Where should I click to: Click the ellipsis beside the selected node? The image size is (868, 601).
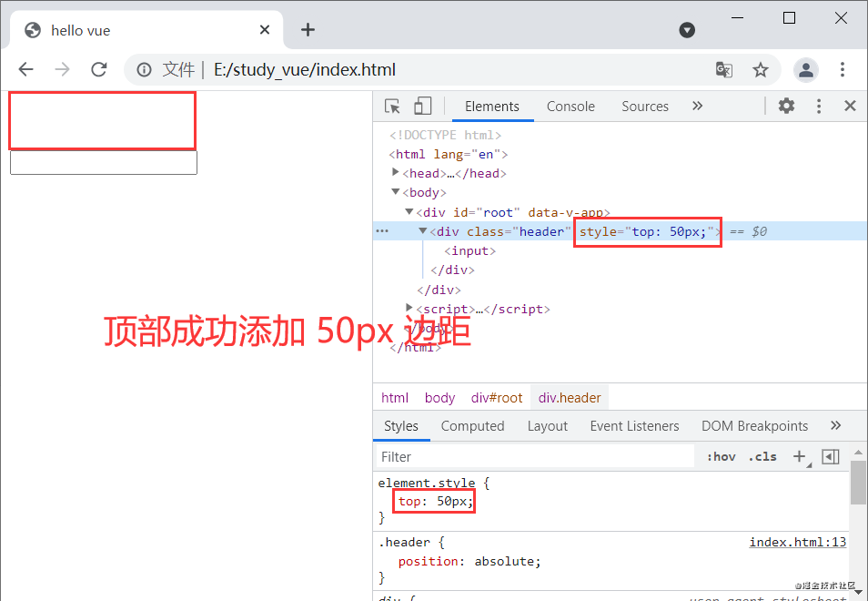coord(382,231)
